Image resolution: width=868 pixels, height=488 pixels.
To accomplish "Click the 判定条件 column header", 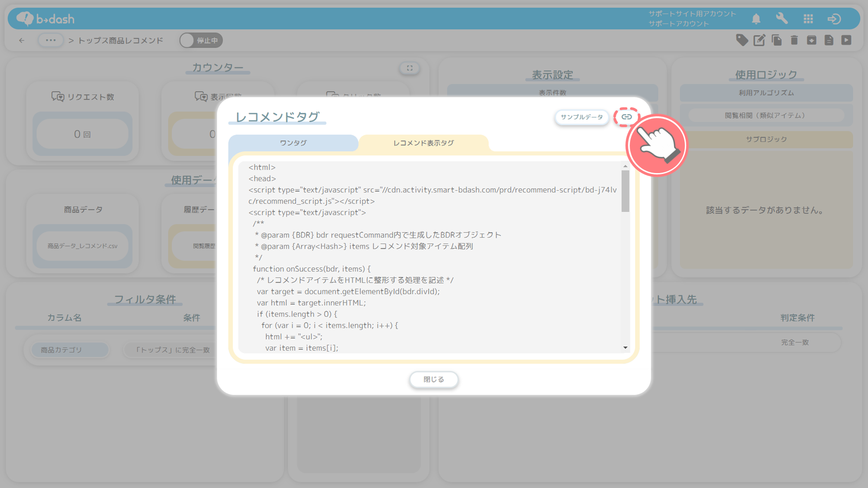I will (x=797, y=318).
